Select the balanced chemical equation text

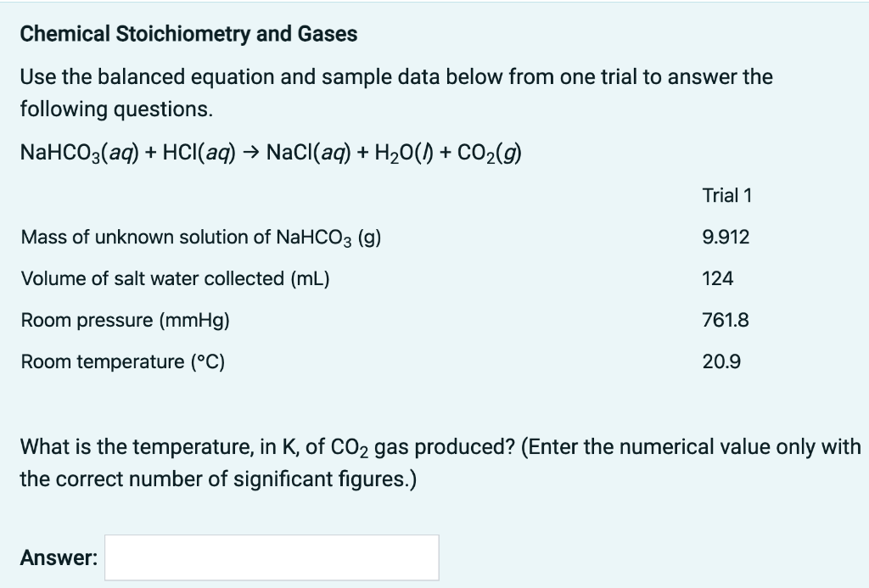click(270, 153)
